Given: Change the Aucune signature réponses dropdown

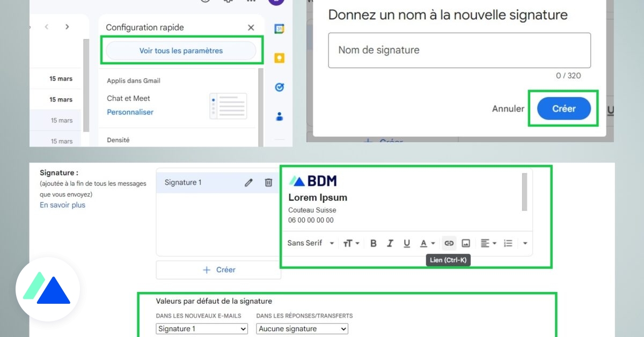Looking at the screenshot, I should coord(301,328).
